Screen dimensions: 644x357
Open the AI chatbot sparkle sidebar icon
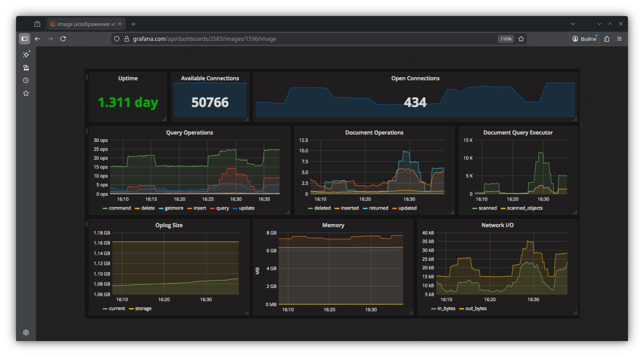26,54
